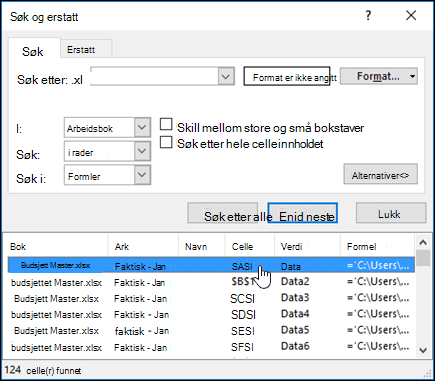Select result row with value Data5

(x=211, y=331)
